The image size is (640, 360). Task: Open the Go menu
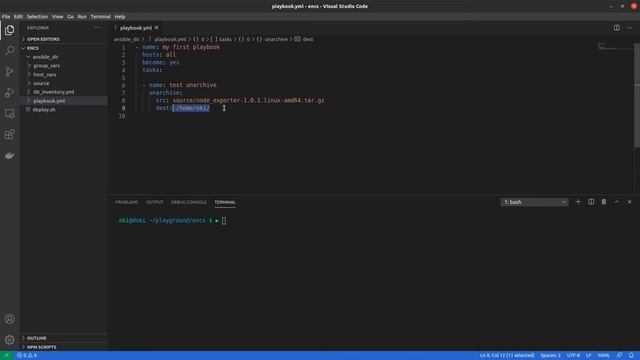[71, 17]
